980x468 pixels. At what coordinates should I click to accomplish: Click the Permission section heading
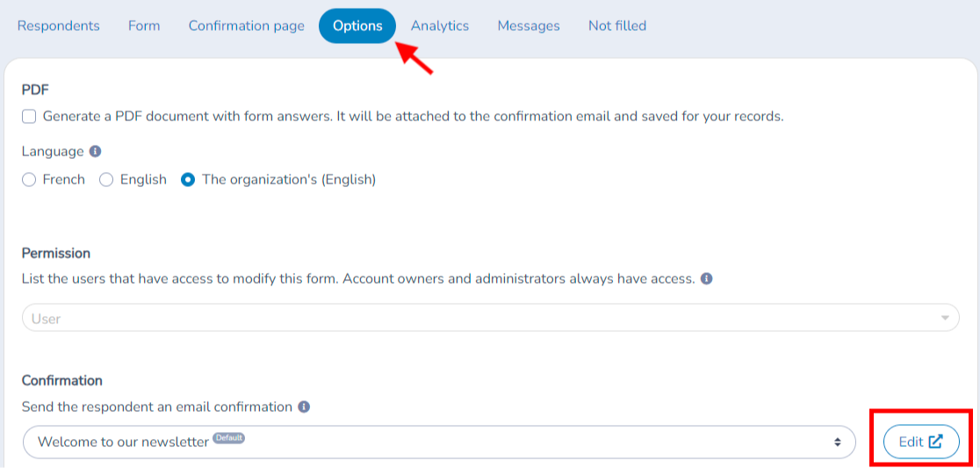(56, 253)
